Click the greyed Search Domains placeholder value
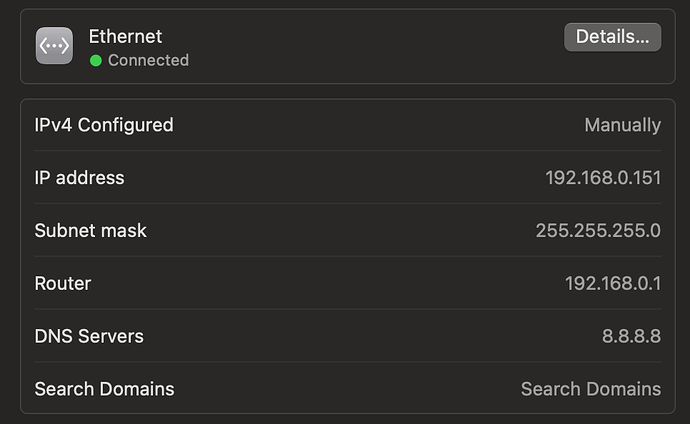Viewport: 690px width, 424px height. click(x=590, y=389)
